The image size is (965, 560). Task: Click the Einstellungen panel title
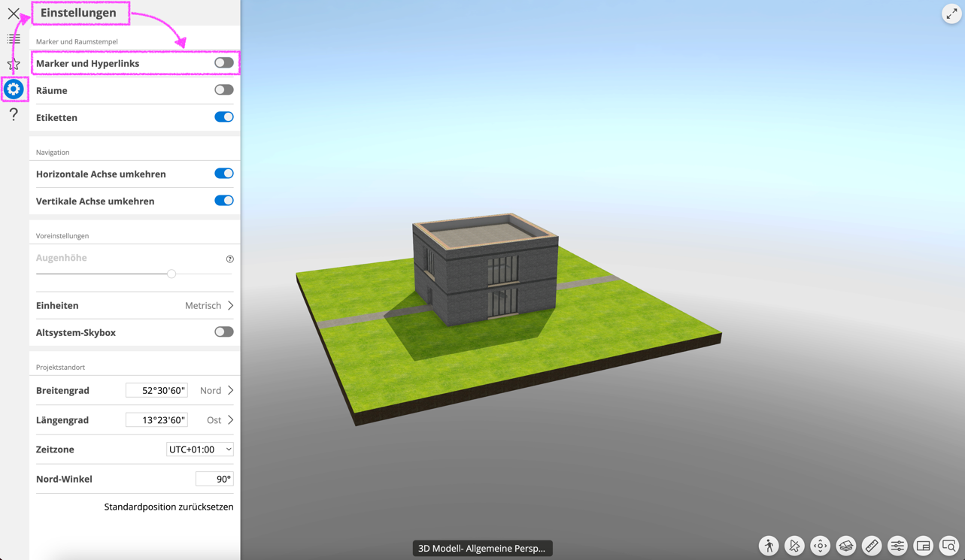tap(78, 13)
